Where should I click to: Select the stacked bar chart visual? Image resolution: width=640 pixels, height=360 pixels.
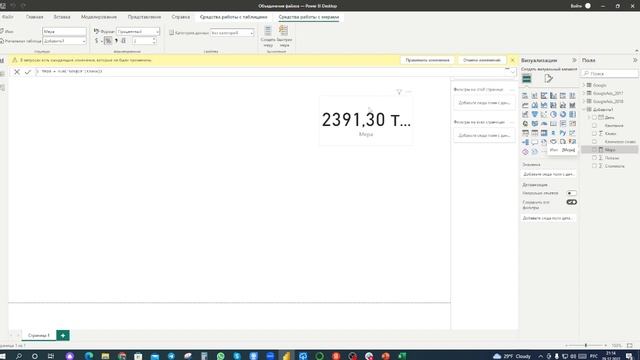point(525,96)
